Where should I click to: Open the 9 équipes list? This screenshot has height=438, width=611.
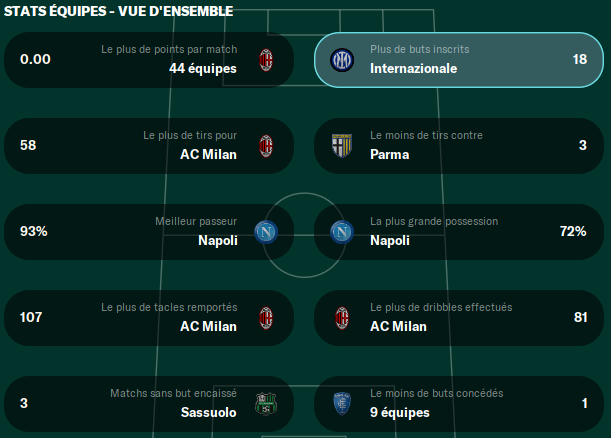(x=400, y=412)
